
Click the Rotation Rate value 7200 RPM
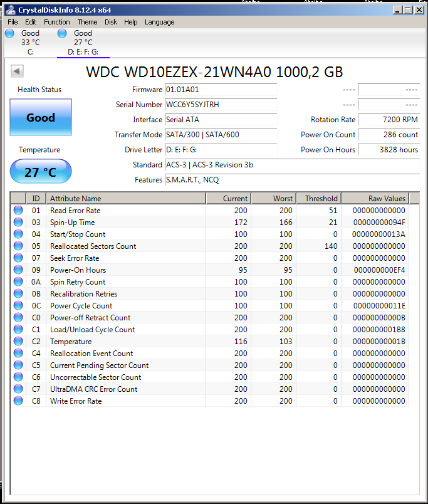pyautogui.click(x=389, y=120)
